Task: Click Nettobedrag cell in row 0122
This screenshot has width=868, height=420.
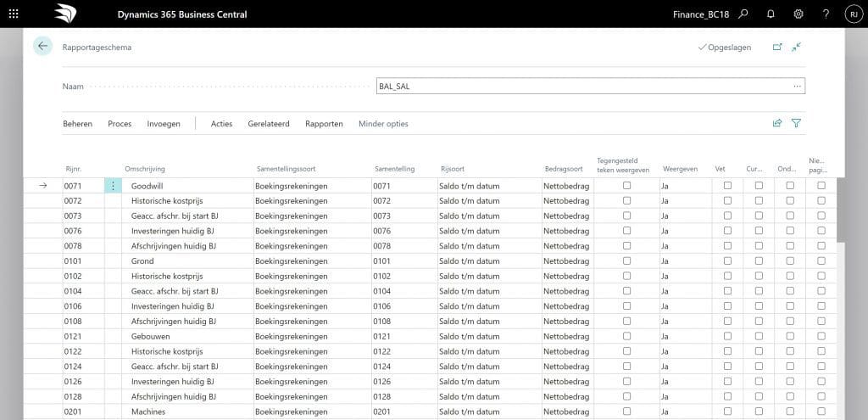Action: [567, 351]
